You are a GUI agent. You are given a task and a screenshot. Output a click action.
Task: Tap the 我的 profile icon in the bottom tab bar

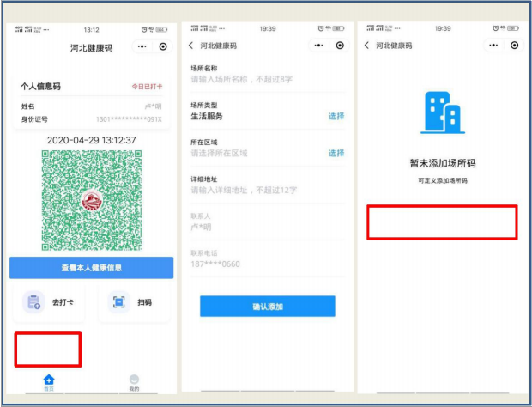(134, 380)
